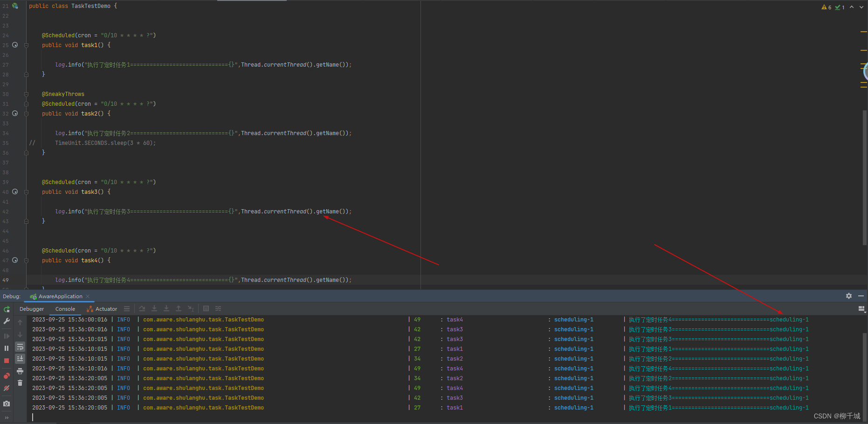868x424 pixels.
Task: Jump up the stack trace arrow in console
Action: (20, 322)
